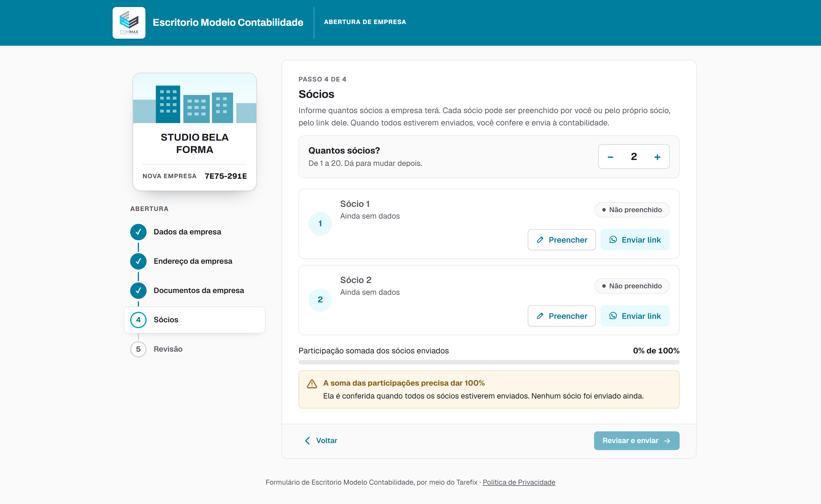Click Preencher for Sócio 2
The height and width of the screenshot is (504, 821).
coord(562,316)
